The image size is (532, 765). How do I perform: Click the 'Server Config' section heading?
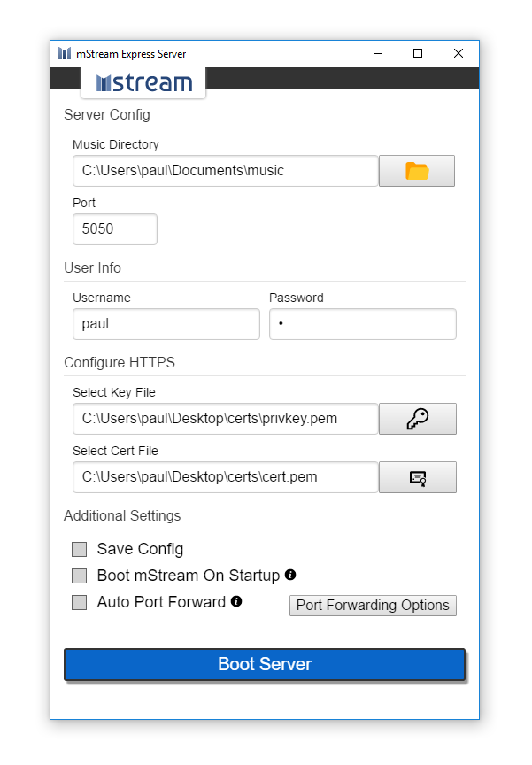click(107, 114)
